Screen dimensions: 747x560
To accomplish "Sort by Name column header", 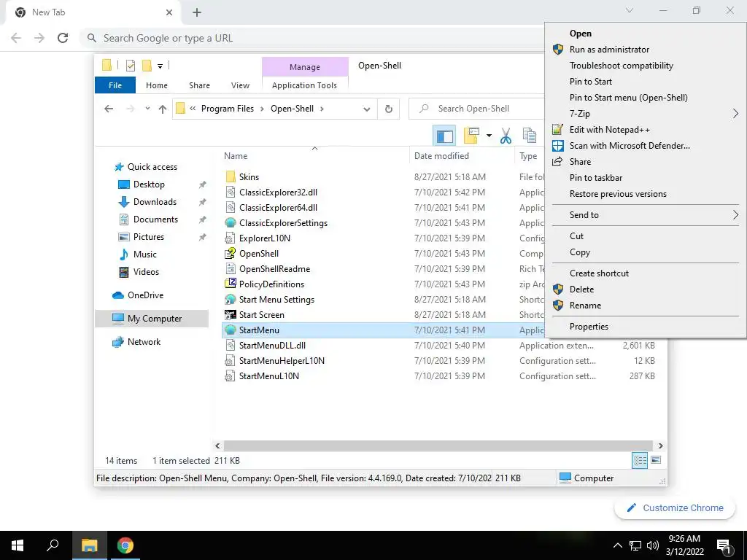I will click(314, 156).
